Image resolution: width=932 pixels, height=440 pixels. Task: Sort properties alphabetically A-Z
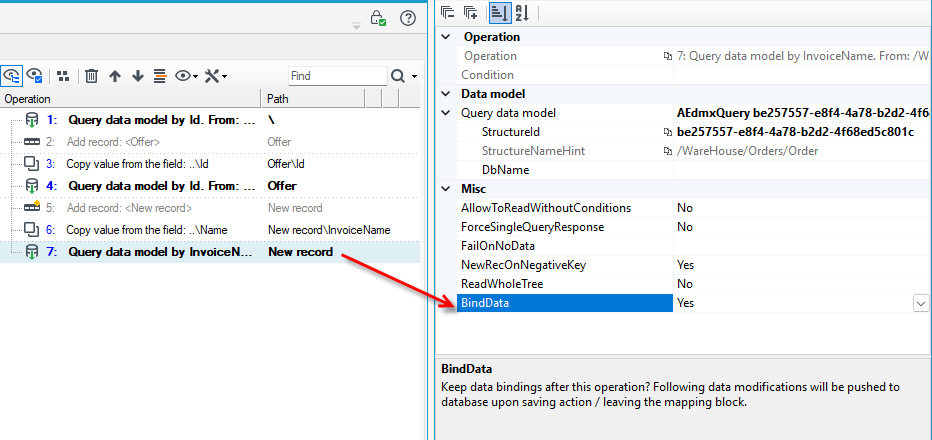coord(522,13)
